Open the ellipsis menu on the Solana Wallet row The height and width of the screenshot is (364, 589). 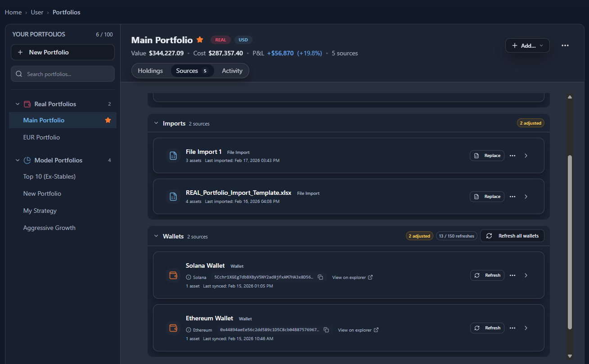[513, 275]
